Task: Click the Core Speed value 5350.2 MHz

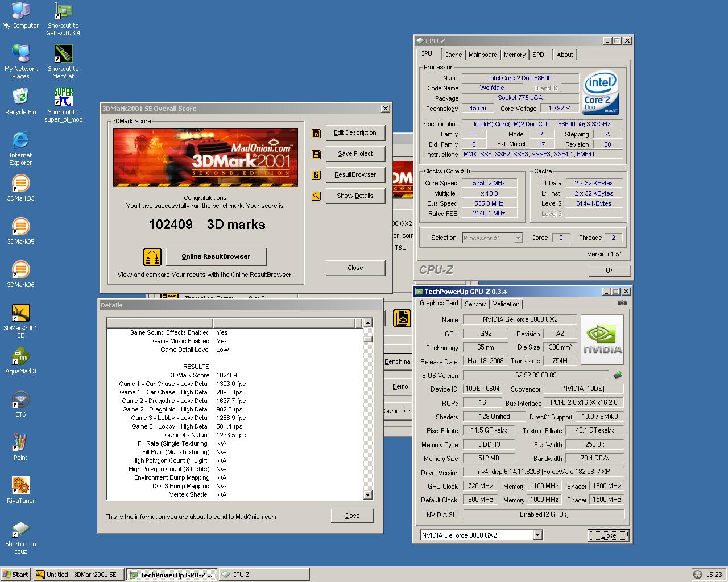Action: (x=489, y=184)
